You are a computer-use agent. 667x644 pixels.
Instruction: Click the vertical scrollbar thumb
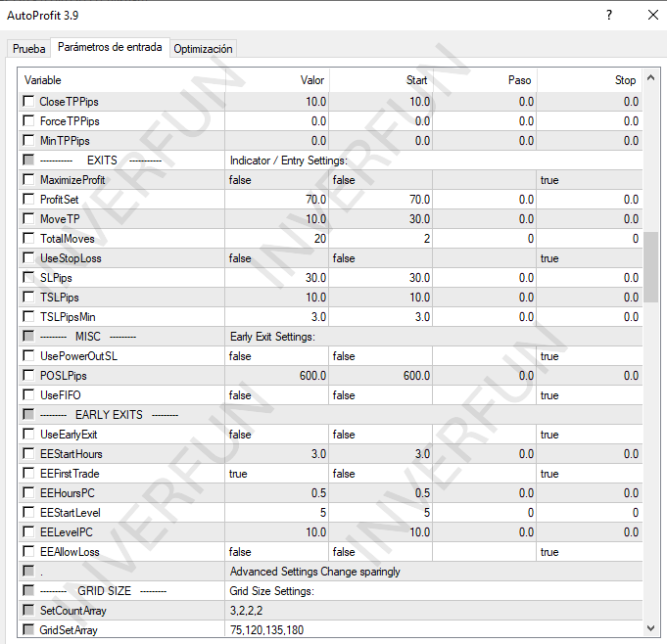tap(650, 267)
